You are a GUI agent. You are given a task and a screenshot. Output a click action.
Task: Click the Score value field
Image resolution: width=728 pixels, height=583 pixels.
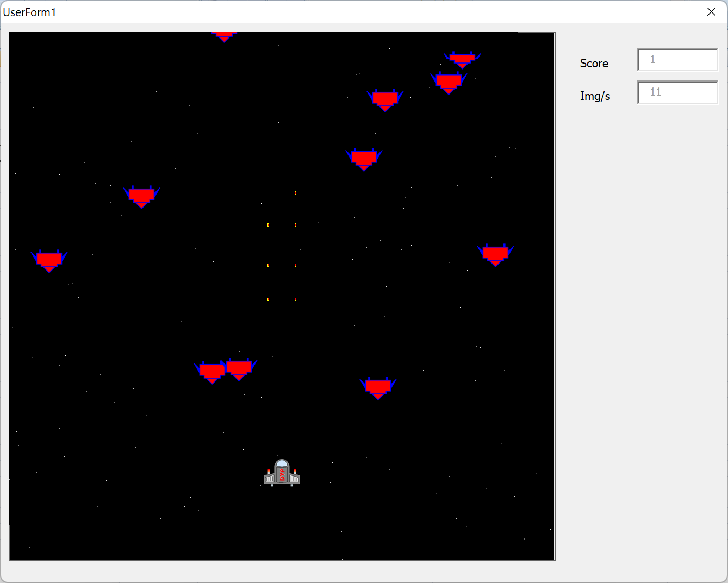click(x=677, y=60)
